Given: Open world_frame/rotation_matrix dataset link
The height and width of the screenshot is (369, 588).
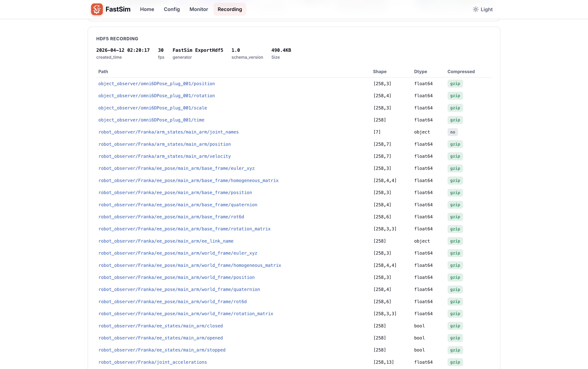Looking at the screenshot, I should [x=186, y=314].
